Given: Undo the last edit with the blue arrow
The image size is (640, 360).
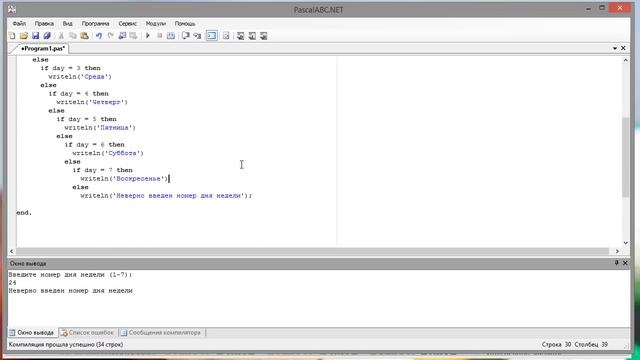Looking at the screenshot, I should pyautogui.click(x=99, y=36).
